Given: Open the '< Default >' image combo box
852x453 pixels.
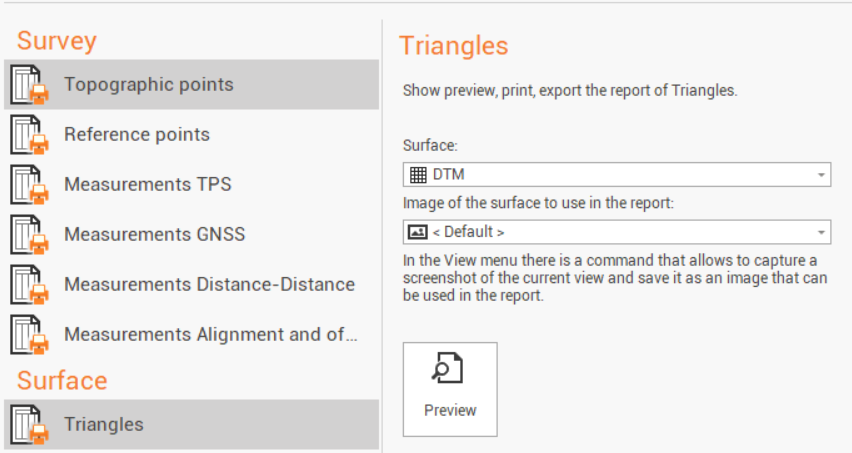Looking at the screenshot, I should (616, 232).
